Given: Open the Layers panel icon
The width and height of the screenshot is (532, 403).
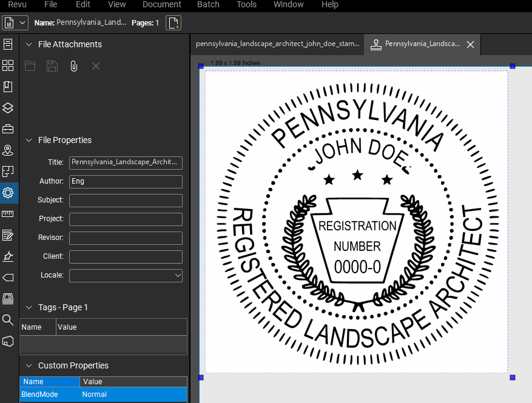Looking at the screenshot, I should click(8, 108).
